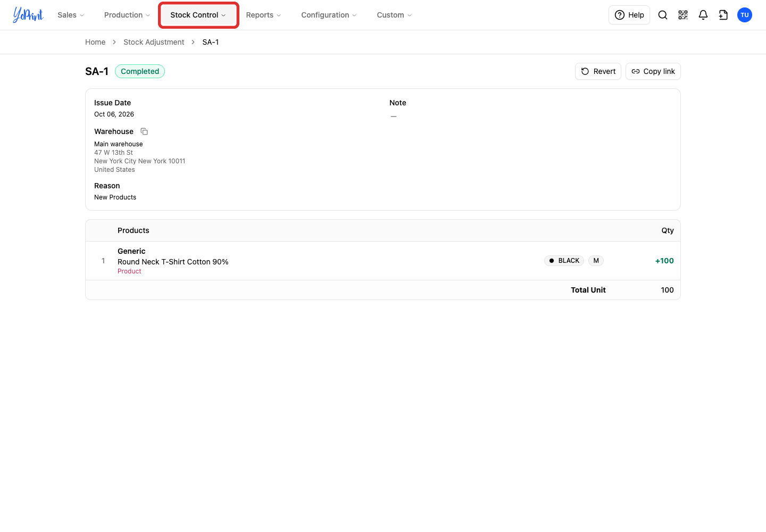Navigate to Stock Adjustment breadcrumb
The width and height of the screenshot is (766, 532).
(154, 42)
